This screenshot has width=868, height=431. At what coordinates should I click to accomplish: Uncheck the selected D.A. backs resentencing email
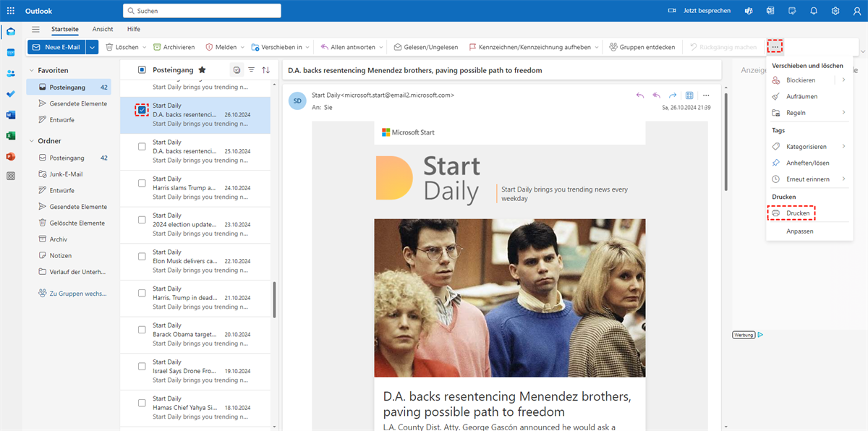pos(142,110)
